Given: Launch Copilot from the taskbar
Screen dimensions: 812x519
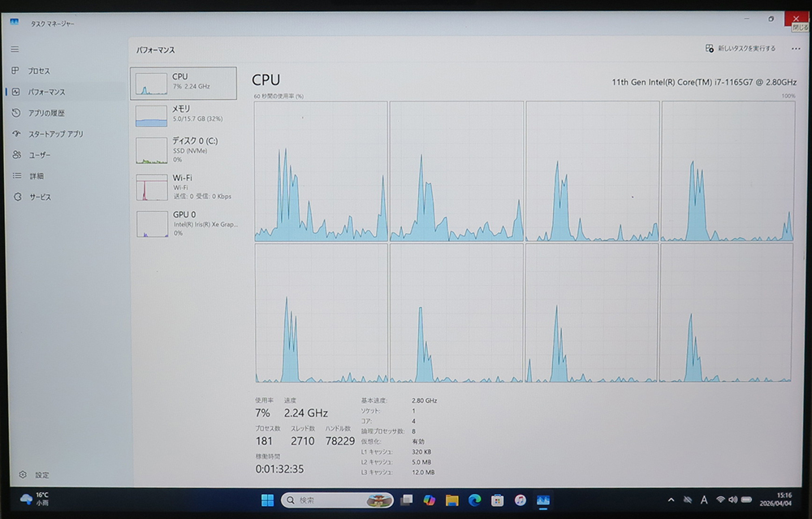Looking at the screenshot, I should tap(430, 500).
